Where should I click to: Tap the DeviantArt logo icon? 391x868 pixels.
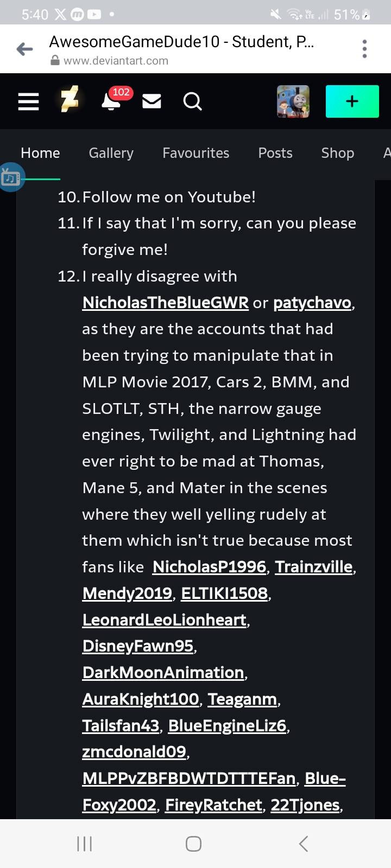coord(70,100)
